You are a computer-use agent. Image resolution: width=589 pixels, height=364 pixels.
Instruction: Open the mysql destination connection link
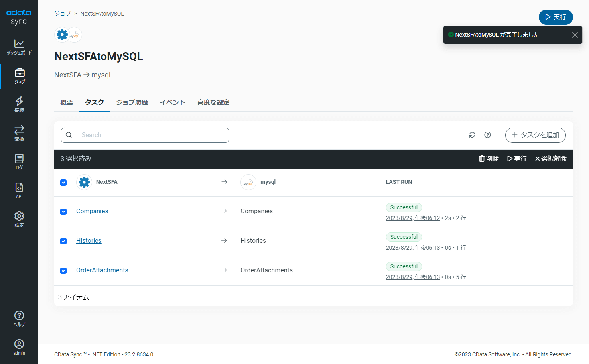point(101,75)
